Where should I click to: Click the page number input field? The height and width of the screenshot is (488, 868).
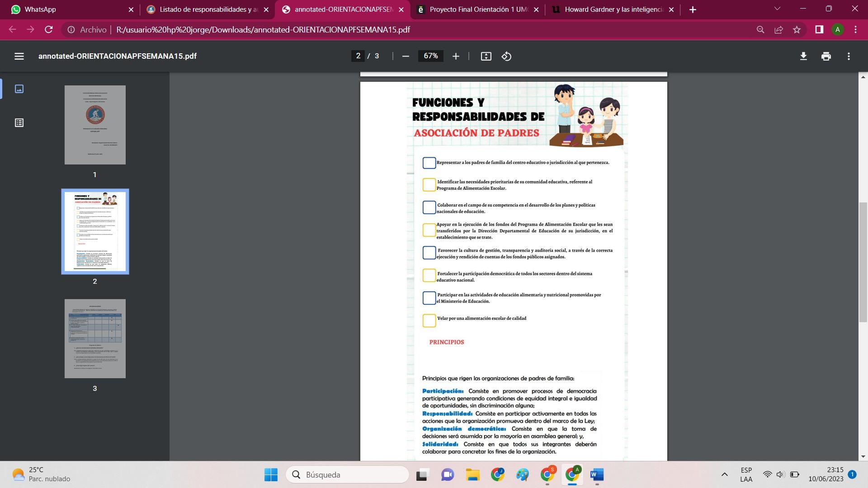tap(358, 56)
